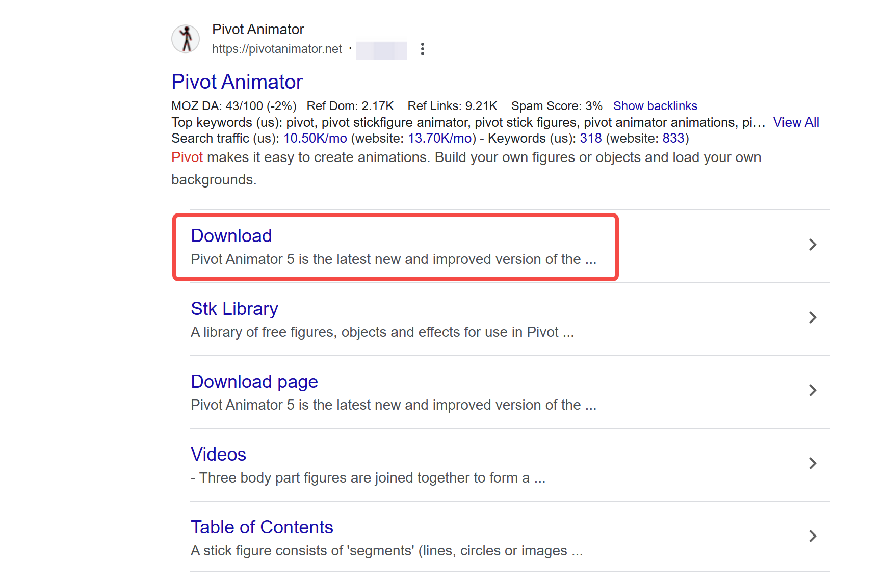Click the 13.70K/mo website traffic figure
The image size is (887, 588).
(x=439, y=138)
